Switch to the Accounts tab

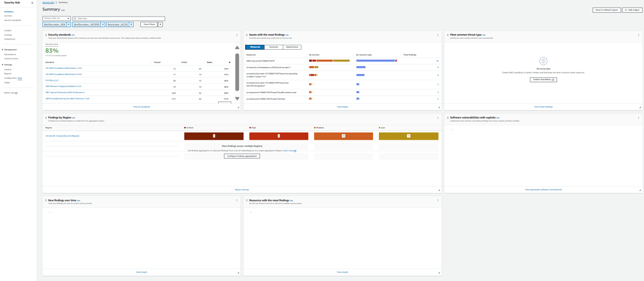point(274,47)
